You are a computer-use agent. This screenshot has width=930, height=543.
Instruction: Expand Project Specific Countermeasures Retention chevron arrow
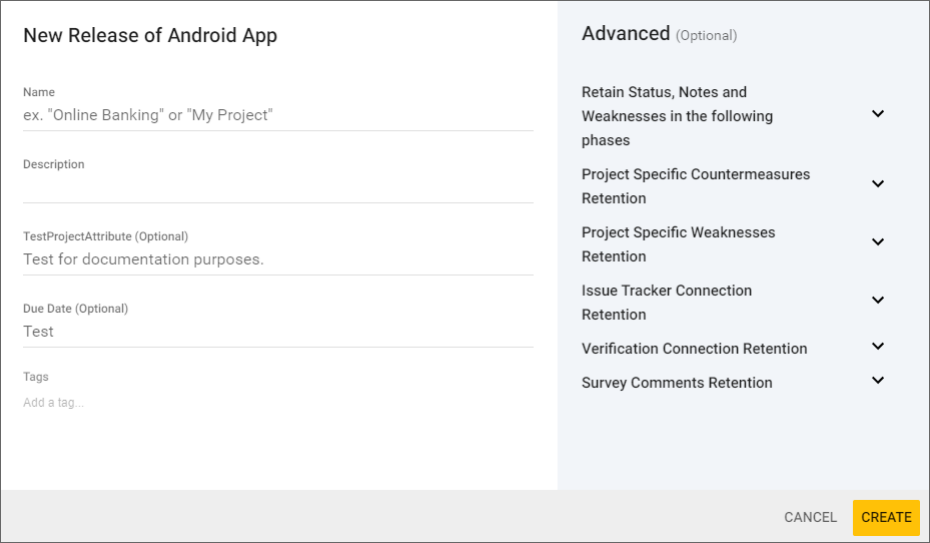pyautogui.click(x=877, y=184)
